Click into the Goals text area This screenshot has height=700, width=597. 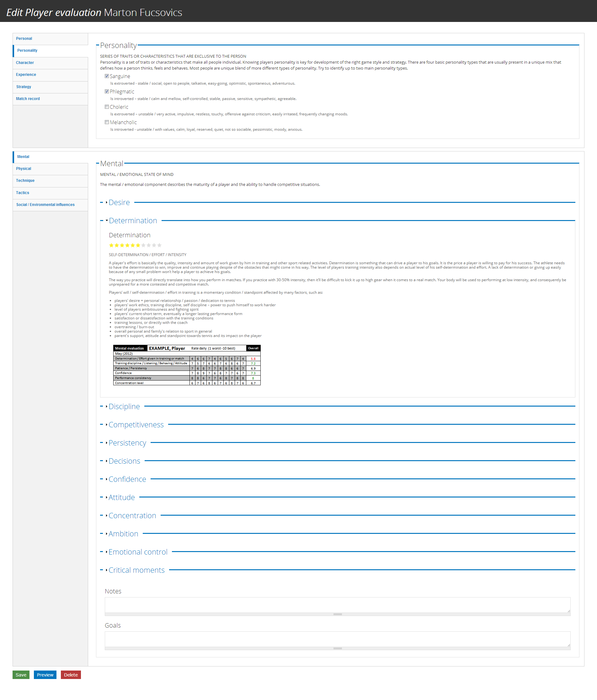click(x=337, y=639)
